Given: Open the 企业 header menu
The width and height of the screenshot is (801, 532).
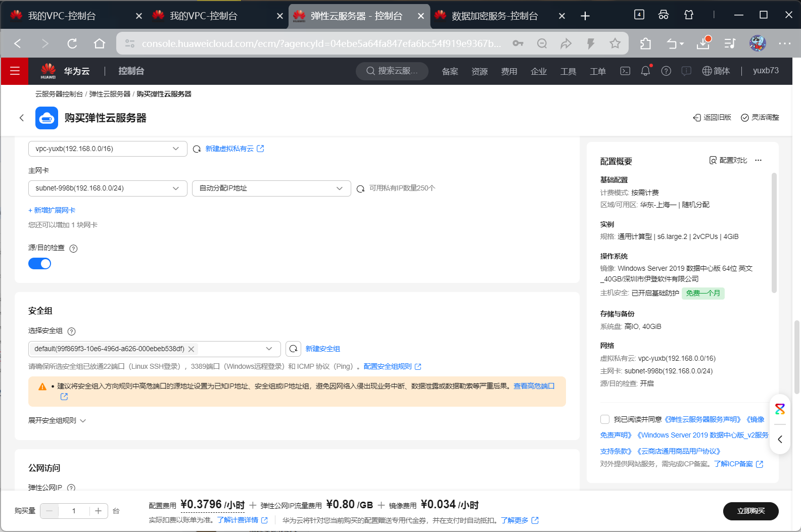Looking at the screenshot, I should [539, 71].
